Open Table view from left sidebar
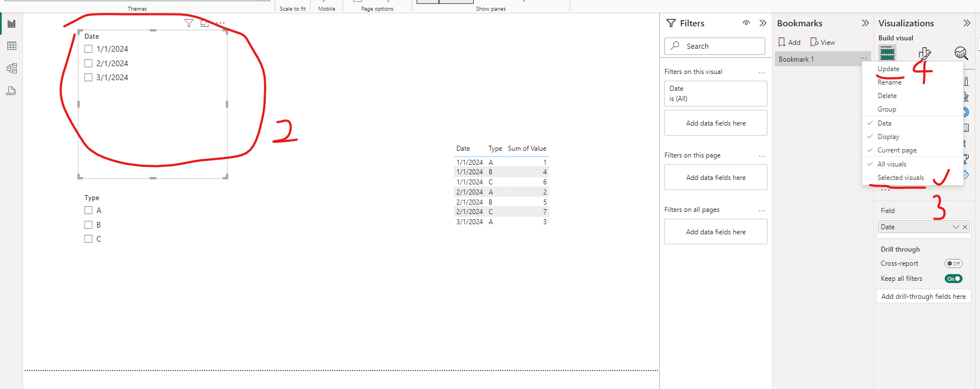The image size is (980, 389). (12, 46)
